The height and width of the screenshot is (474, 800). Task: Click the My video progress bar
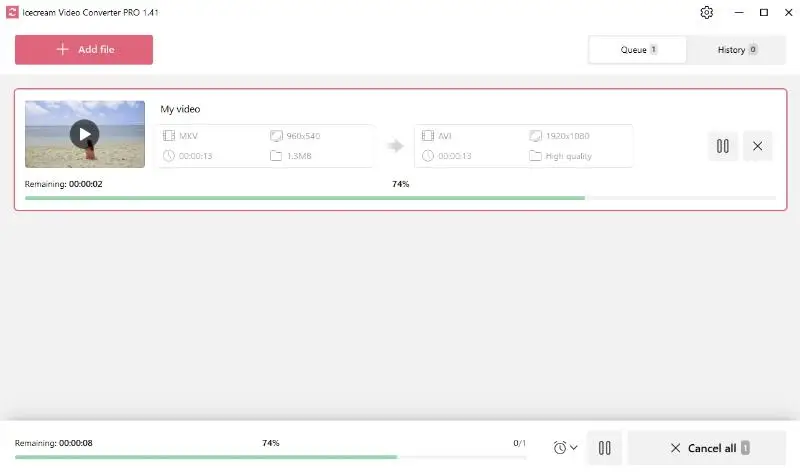[x=400, y=198]
